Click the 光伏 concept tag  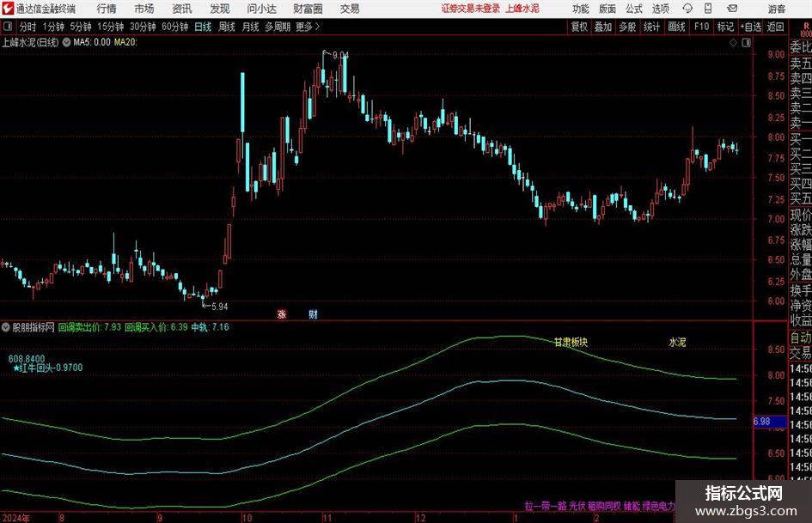pos(577,506)
